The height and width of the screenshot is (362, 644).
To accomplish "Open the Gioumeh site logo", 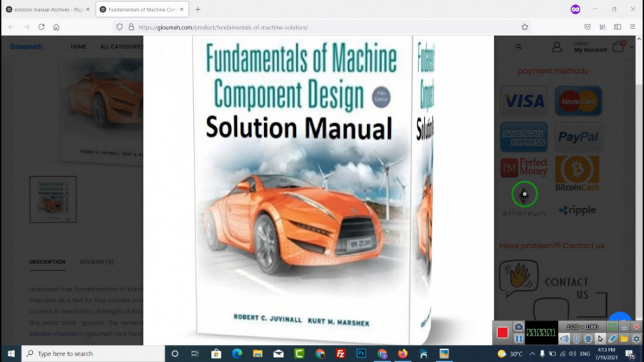I will (x=26, y=47).
